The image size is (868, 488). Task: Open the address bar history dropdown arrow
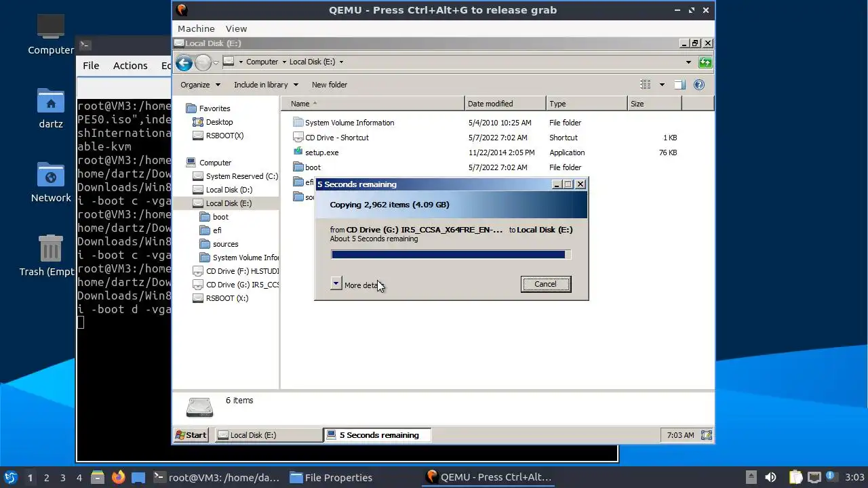click(688, 62)
